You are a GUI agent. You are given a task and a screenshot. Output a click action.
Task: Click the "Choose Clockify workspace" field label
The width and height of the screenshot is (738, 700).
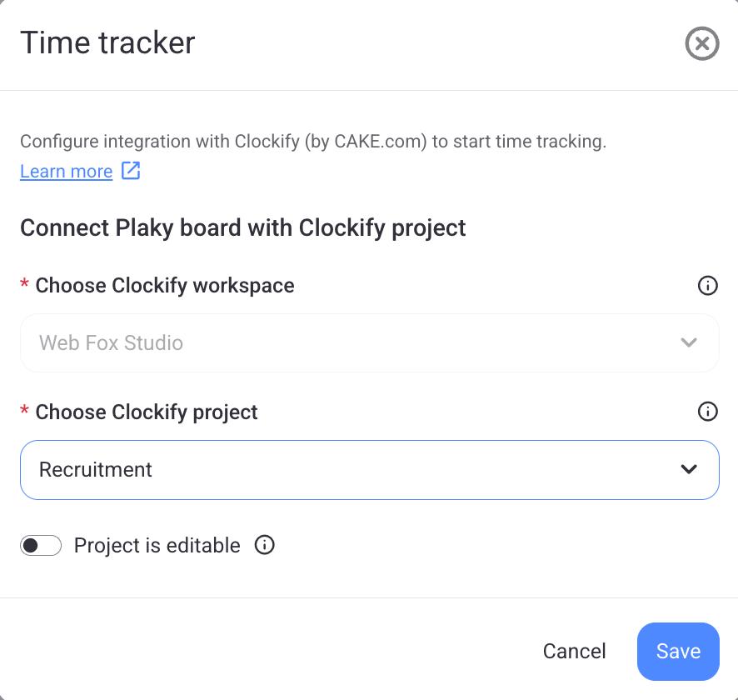(x=165, y=286)
